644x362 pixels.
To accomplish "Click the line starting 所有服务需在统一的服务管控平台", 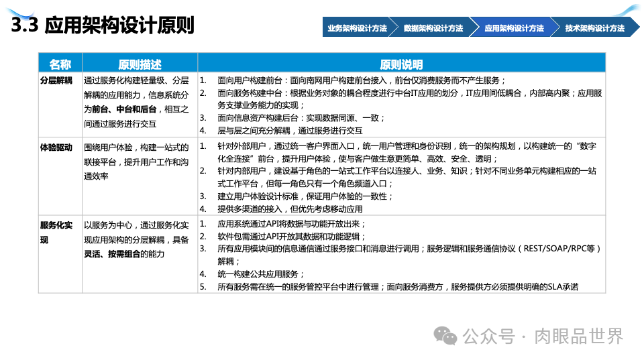I will click(398, 286).
